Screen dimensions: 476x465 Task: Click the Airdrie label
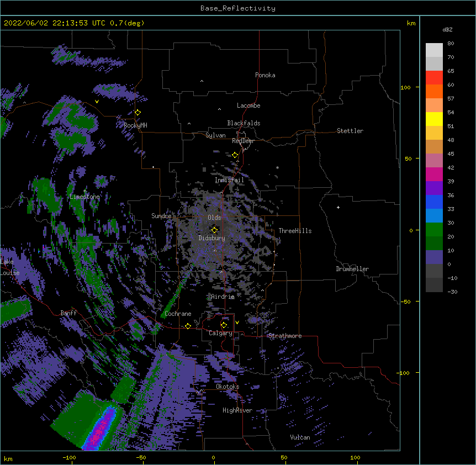coord(223,297)
